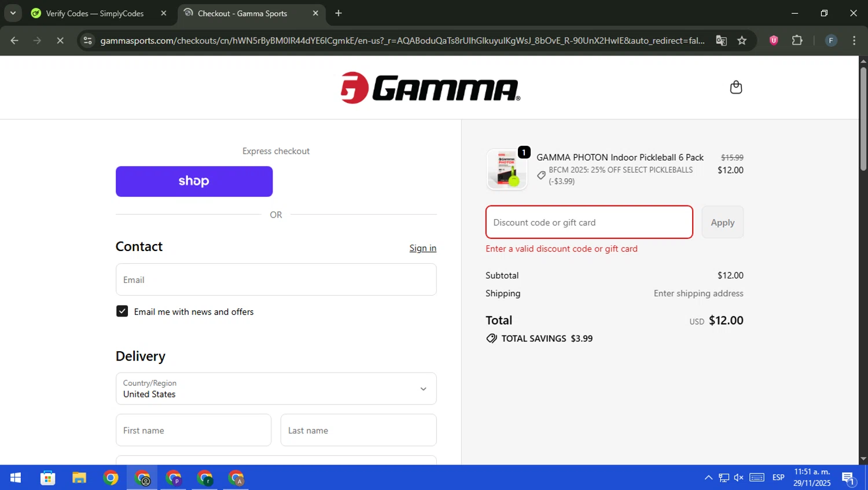Click the crossed-out $15.99 price
Image resolution: width=868 pixels, height=490 pixels.
coord(732,157)
